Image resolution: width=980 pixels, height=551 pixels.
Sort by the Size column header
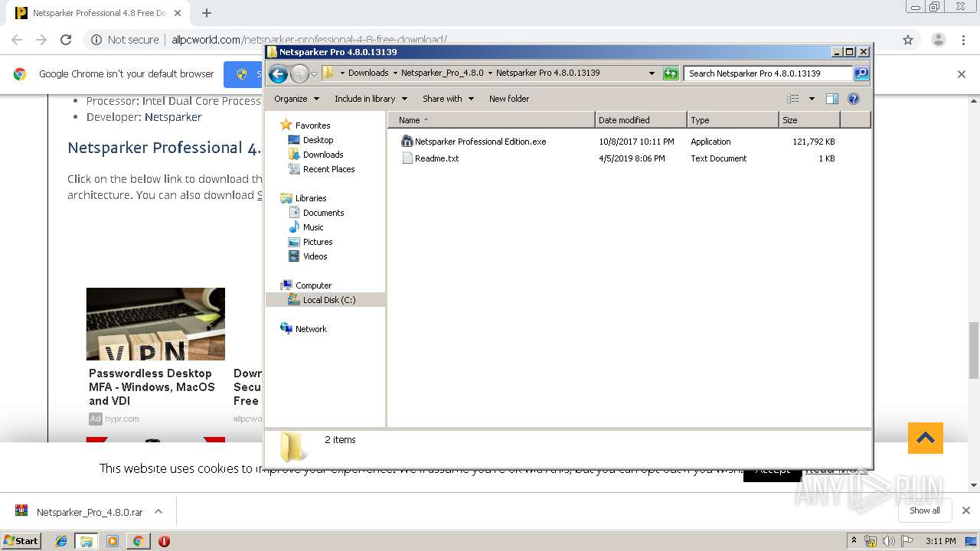(809, 120)
